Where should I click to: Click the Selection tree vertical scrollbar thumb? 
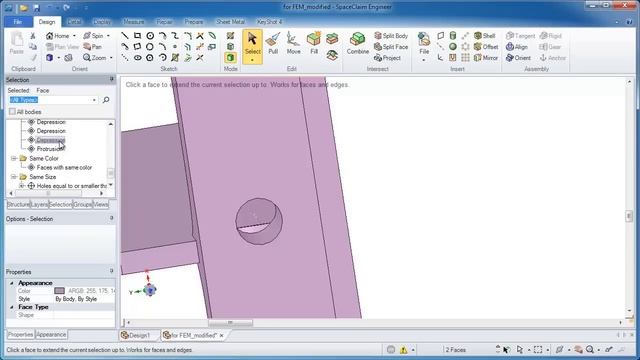coord(111,173)
